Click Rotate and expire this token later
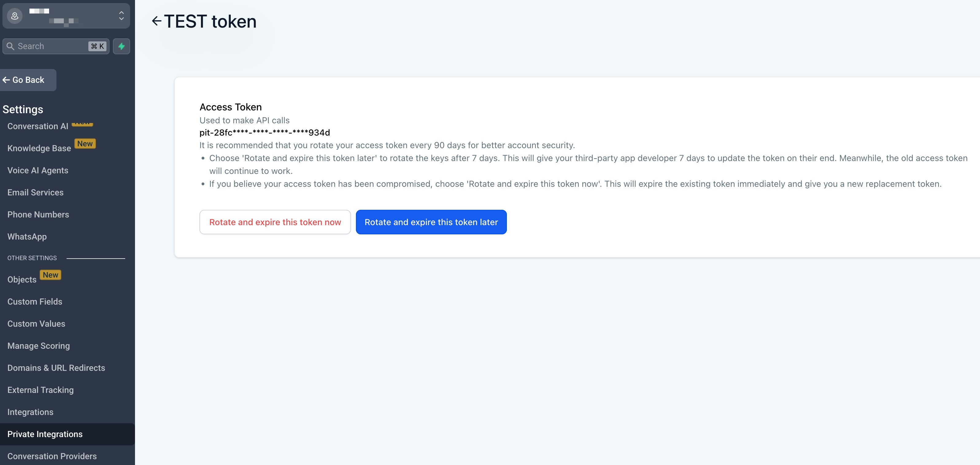 (x=431, y=222)
